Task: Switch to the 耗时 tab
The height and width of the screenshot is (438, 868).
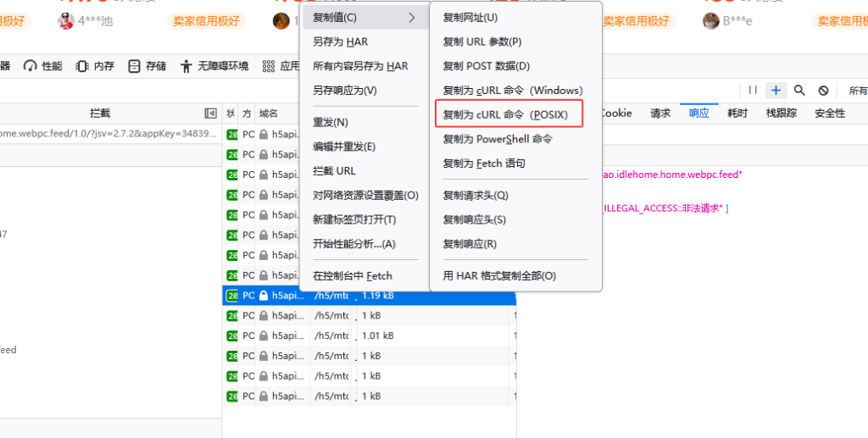Action: [737, 114]
